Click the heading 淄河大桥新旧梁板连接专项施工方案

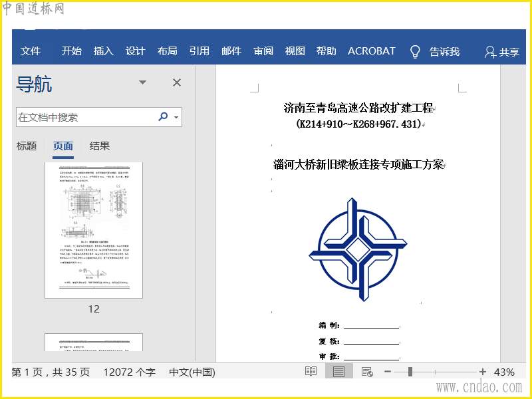click(x=358, y=165)
